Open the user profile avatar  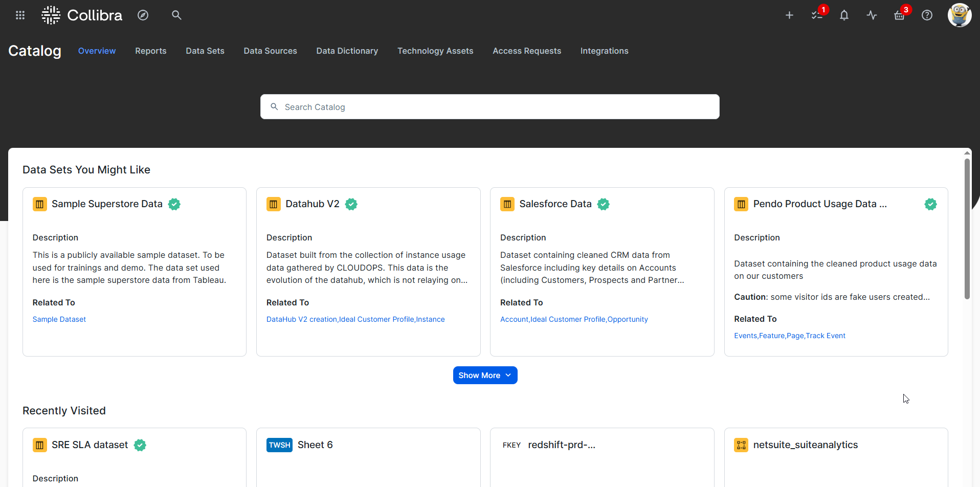click(959, 15)
